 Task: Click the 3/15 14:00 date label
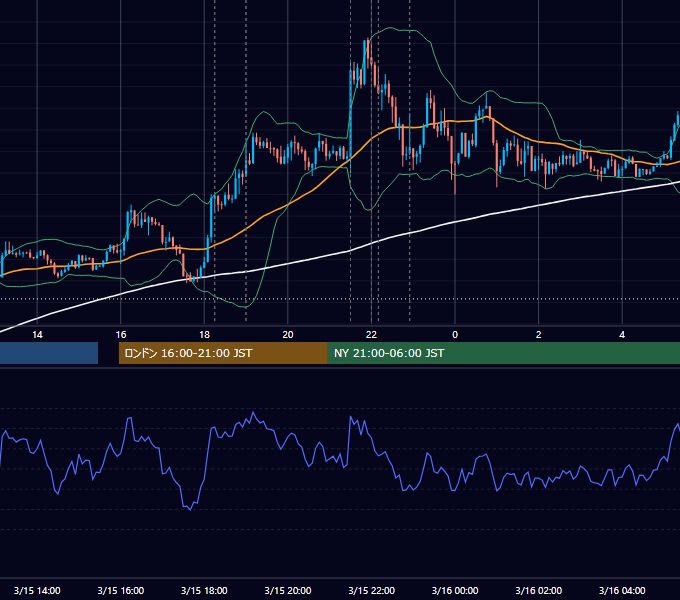(x=37, y=590)
